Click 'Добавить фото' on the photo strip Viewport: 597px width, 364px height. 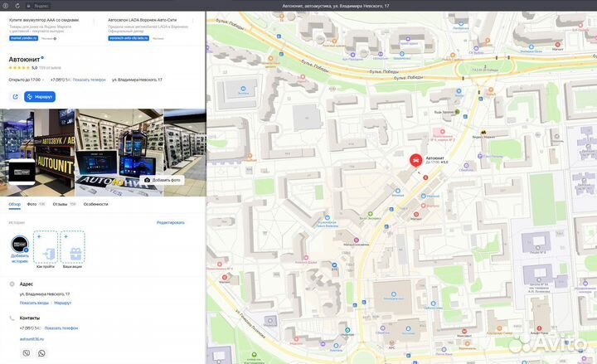coord(162,180)
